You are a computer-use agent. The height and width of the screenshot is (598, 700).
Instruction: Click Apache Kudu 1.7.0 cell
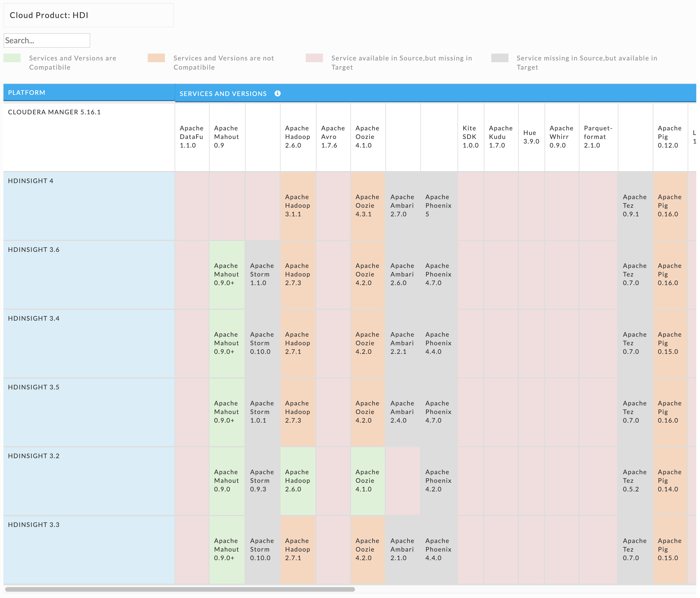501,137
